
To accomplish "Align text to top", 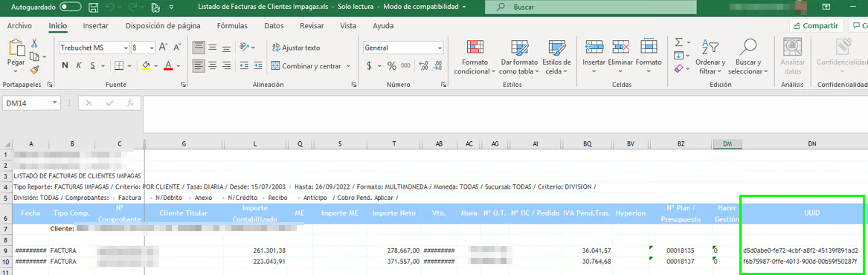I will [x=198, y=48].
